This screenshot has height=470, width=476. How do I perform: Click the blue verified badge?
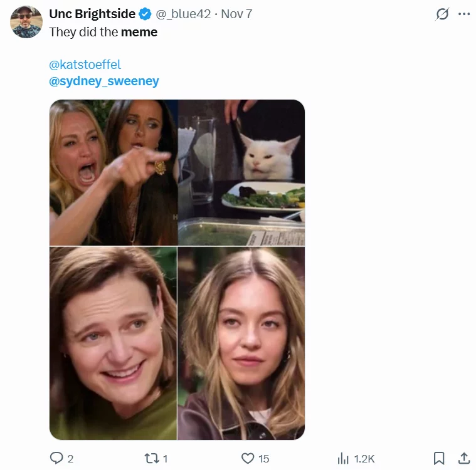pyautogui.click(x=145, y=14)
